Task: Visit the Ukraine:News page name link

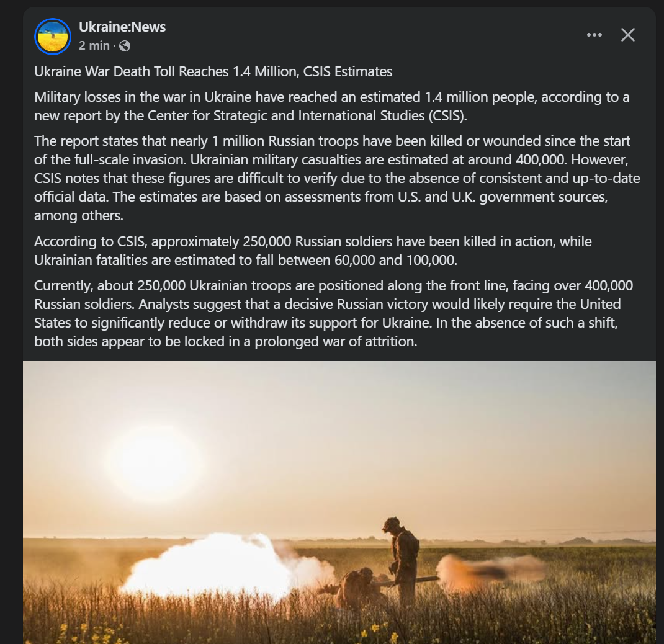Action: click(122, 27)
